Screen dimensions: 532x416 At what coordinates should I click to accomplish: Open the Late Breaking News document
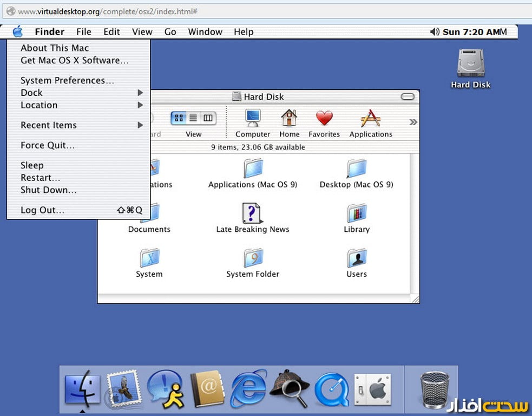click(252, 213)
